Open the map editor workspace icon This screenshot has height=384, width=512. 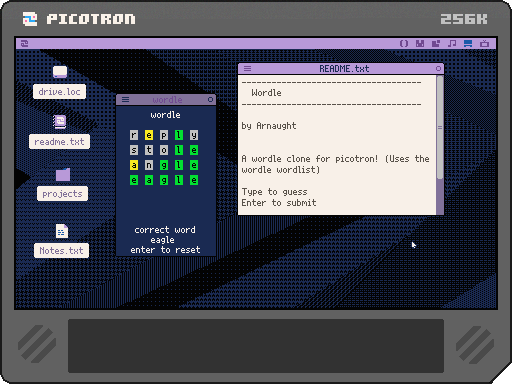tap(436, 44)
